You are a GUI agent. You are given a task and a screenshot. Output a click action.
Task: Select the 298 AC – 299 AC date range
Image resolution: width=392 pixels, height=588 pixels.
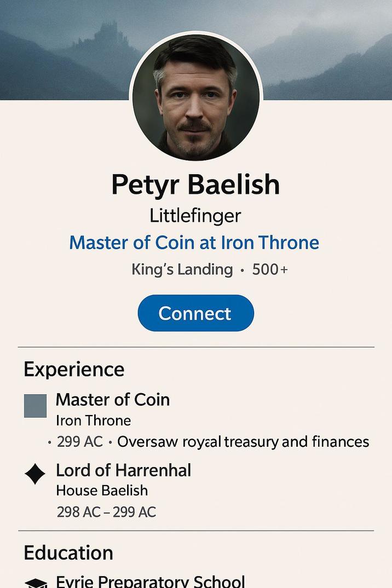[x=106, y=512]
